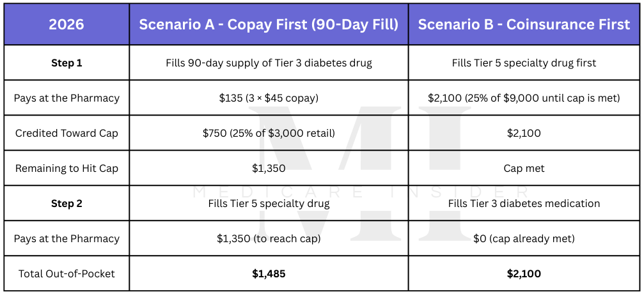Click the Medicare Insider watermark text

pos(360,192)
